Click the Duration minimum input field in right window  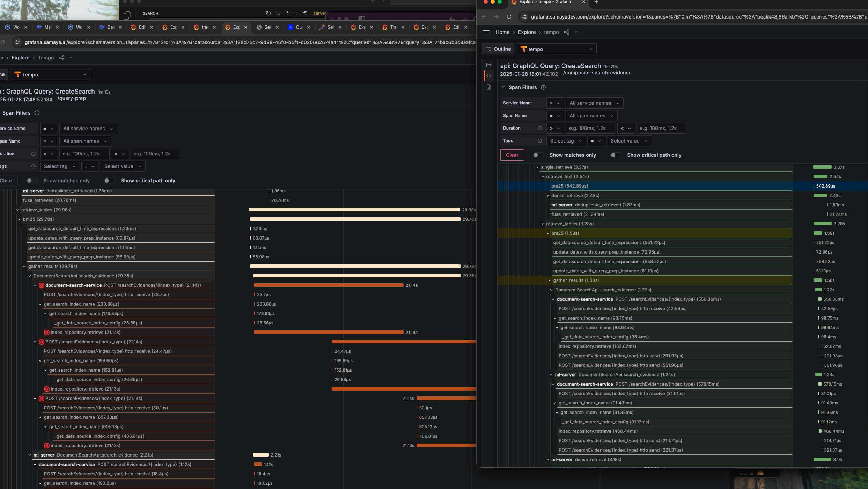pyautogui.click(x=590, y=128)
